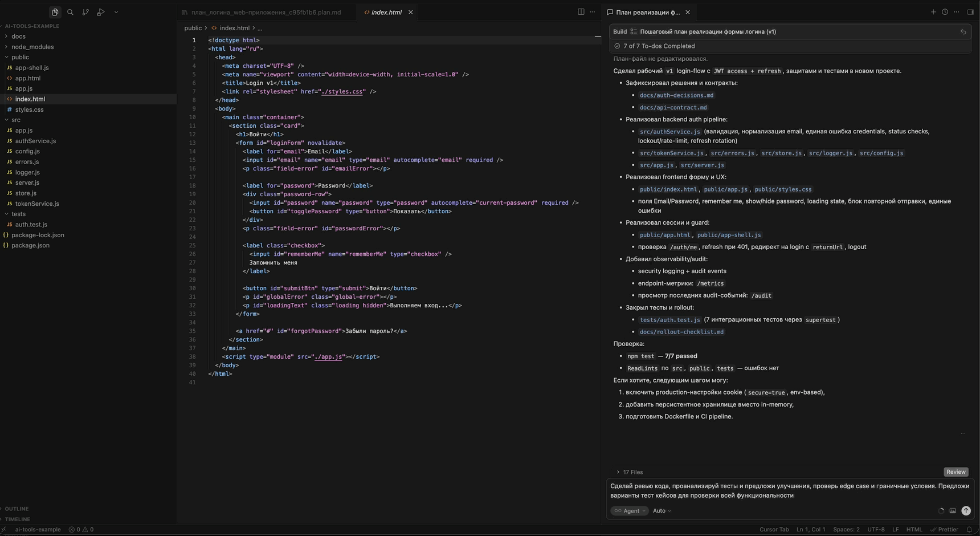Expand the OUTLINE section

pyautogui.click(x=17, y=509)
